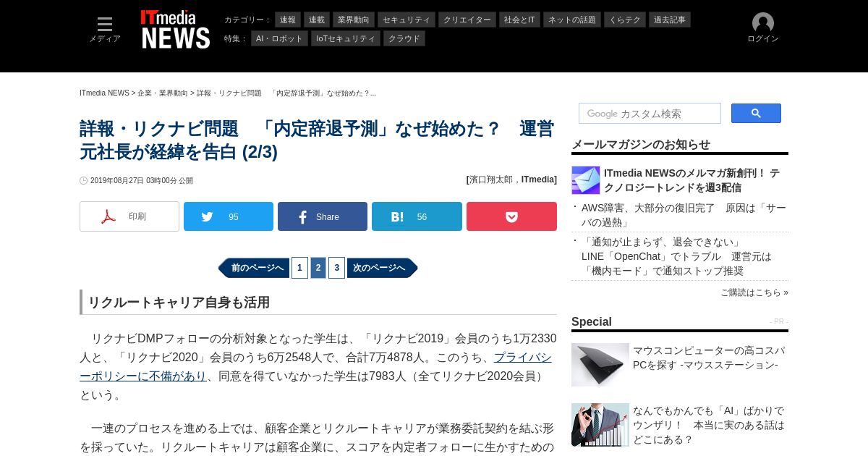This screenshot has width=868, height=456.
Task: Click the ITmedia NEWS breadcrumb link
Action: pyautogui.click(x=104, y=93)
